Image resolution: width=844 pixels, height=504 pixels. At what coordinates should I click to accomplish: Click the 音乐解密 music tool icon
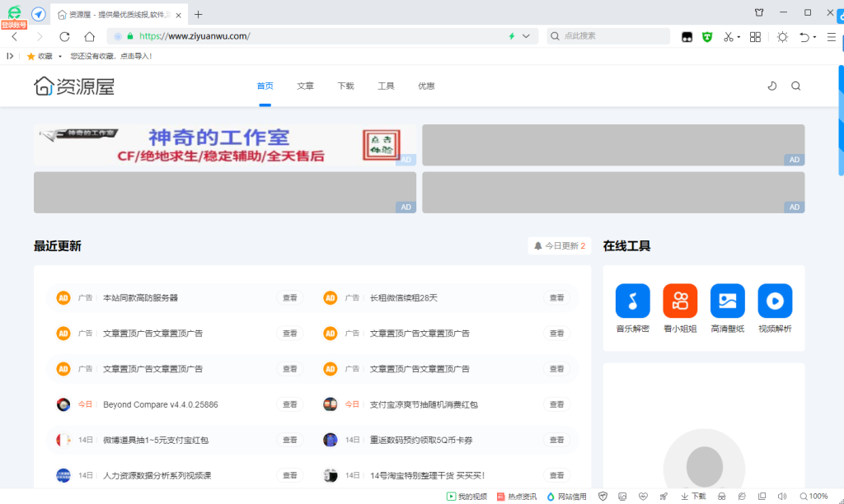coord(632,301)
